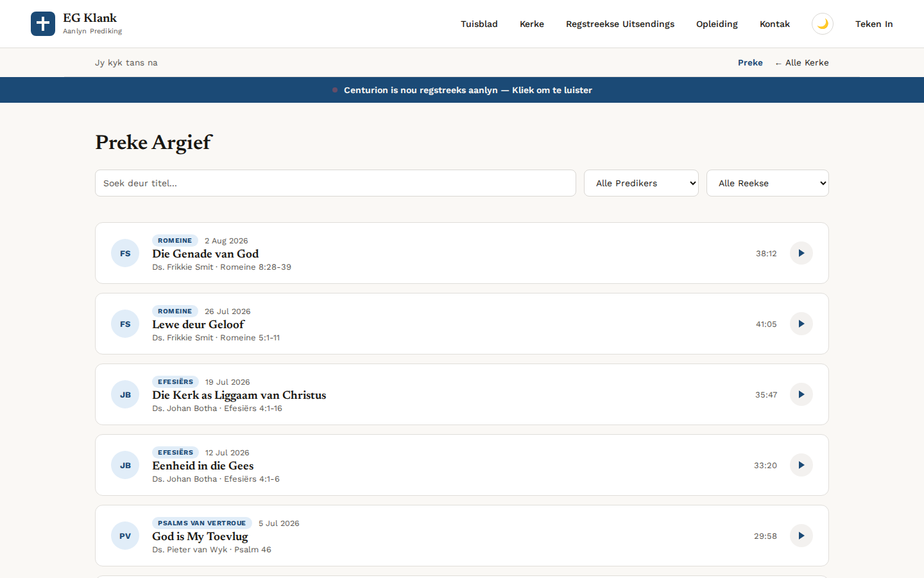Image resolution: width=924 pixels, height=578 pixels.
Task: Open the Regstreekse Uitsendings page
Action: coord(620,24)
